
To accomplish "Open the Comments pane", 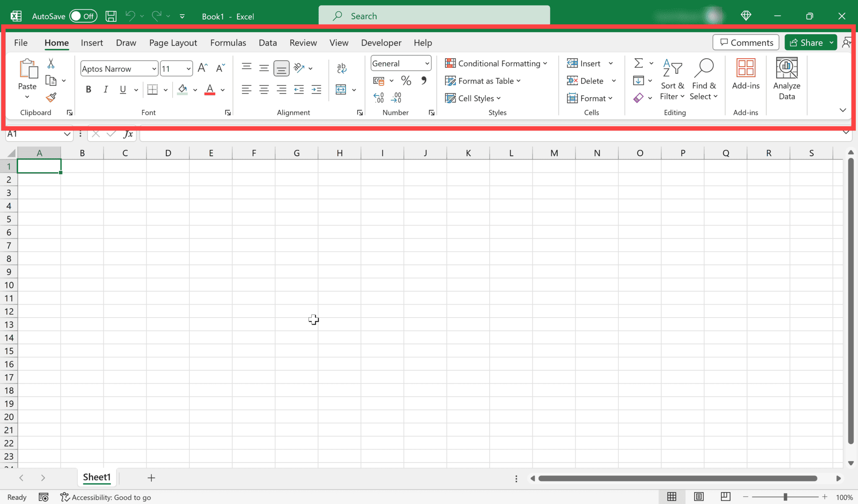I will pyautogui.click(x=745, y=42).
